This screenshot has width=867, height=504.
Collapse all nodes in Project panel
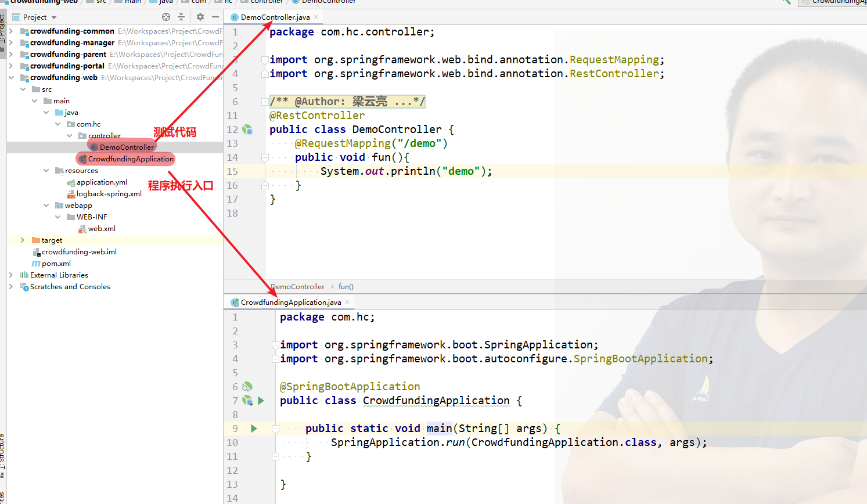(181, 17)
